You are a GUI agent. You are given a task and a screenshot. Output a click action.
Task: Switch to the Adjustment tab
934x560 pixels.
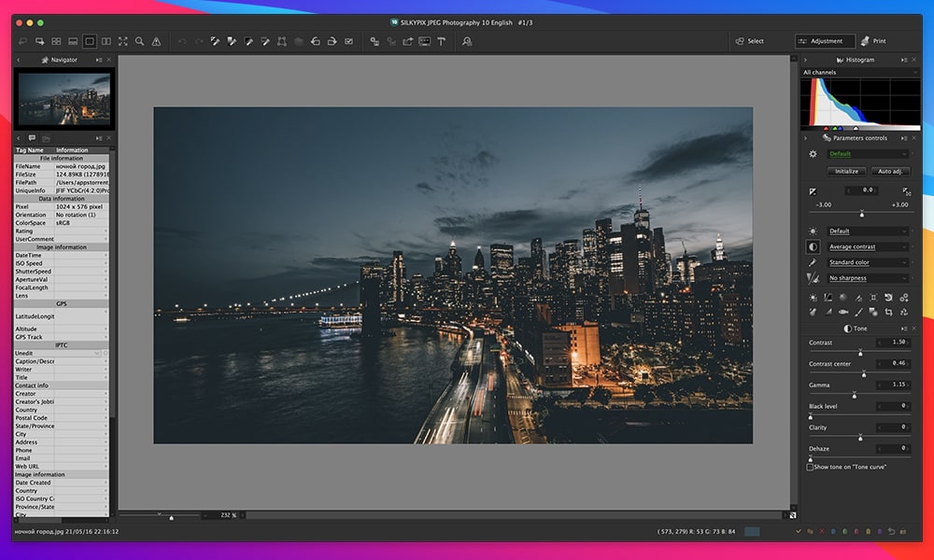click(x=826, y=41)
